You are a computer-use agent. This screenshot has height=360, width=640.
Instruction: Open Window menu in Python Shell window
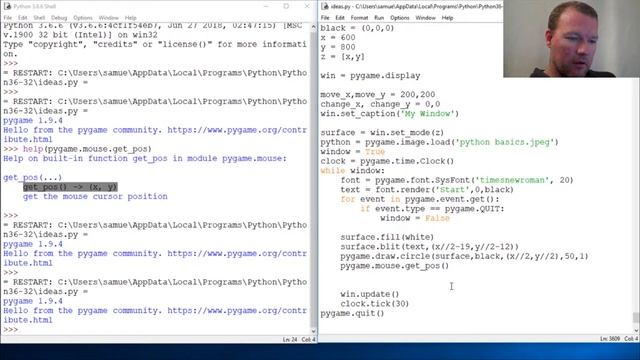point(109,18)
